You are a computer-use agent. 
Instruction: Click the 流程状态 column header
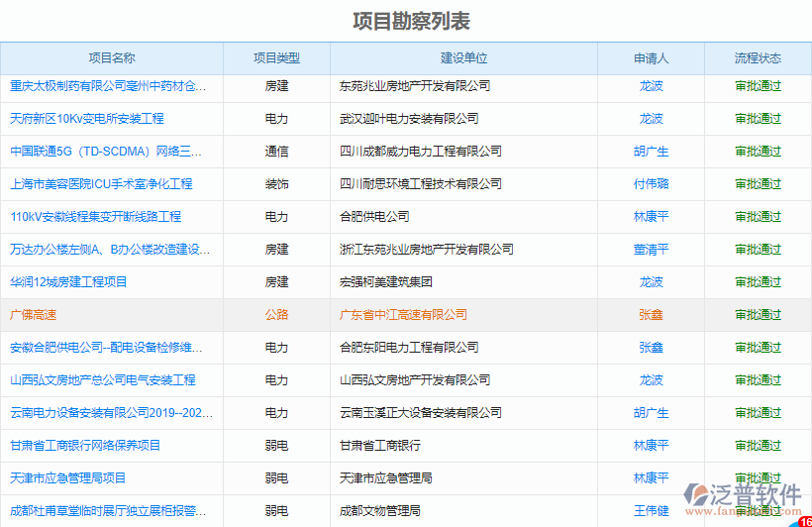[758, 58]
